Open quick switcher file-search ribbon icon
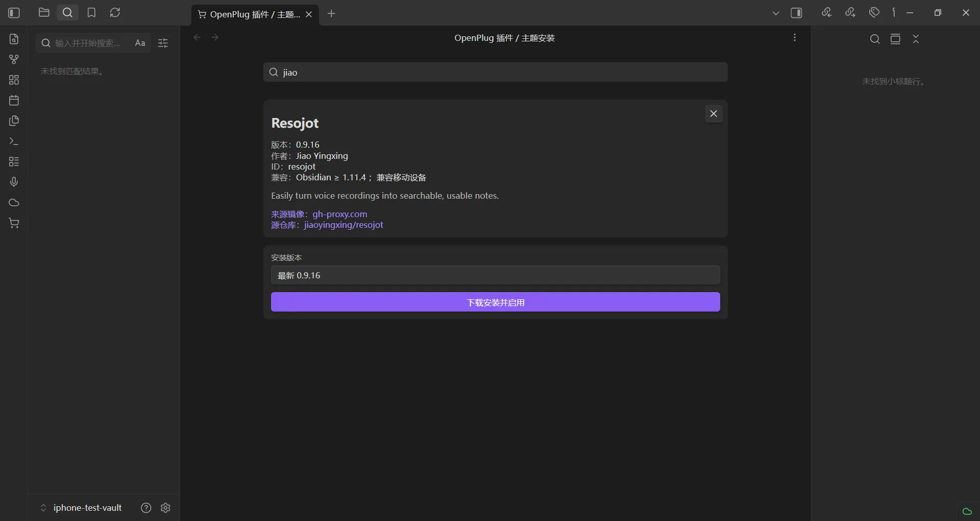Viewport: 980px width, 521px height. 14,39
